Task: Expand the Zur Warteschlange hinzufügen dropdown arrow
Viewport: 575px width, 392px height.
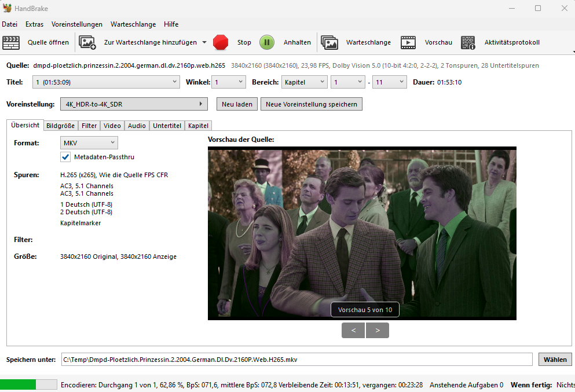Action: click(x=204, y=42)
